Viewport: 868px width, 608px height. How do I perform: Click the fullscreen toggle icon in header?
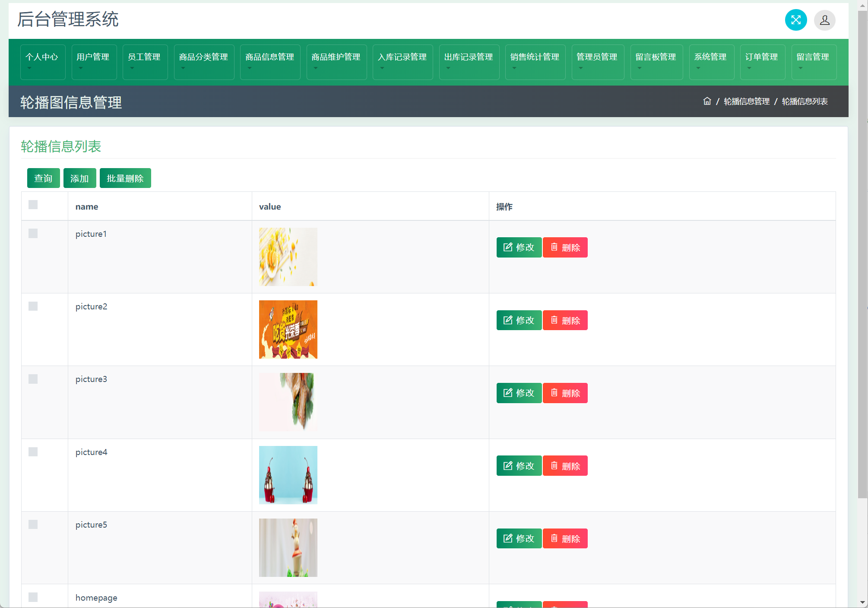click(795, 20)
